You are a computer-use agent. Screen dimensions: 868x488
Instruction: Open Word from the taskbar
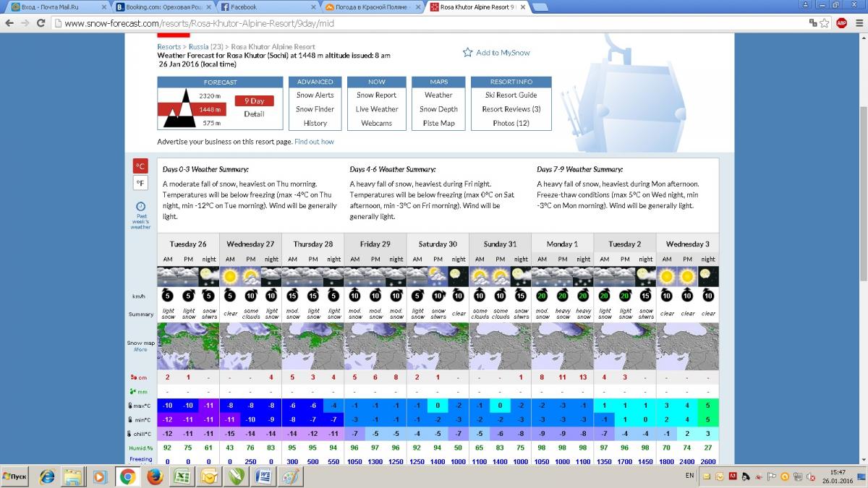tap(263, 477)
